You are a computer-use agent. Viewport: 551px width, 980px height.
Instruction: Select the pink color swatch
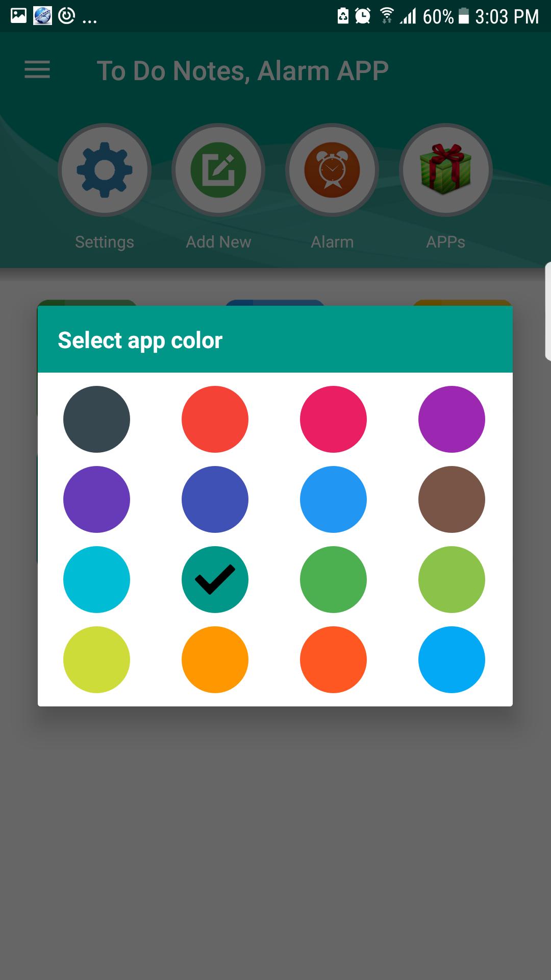pos(333,419)
